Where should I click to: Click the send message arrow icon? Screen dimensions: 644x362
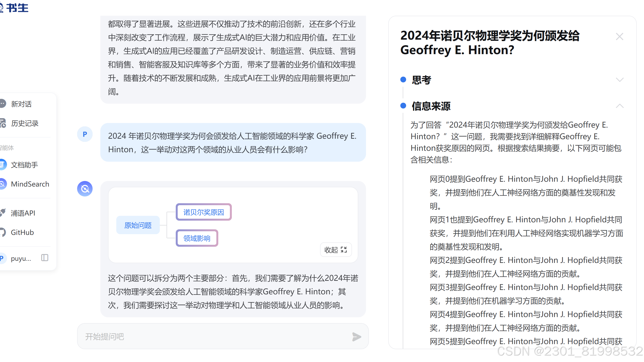pos(356,337)
